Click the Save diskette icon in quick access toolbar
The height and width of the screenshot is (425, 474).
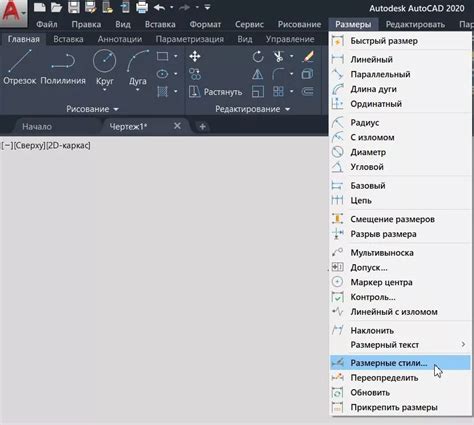pyautogui.click(x=74, y=7)
